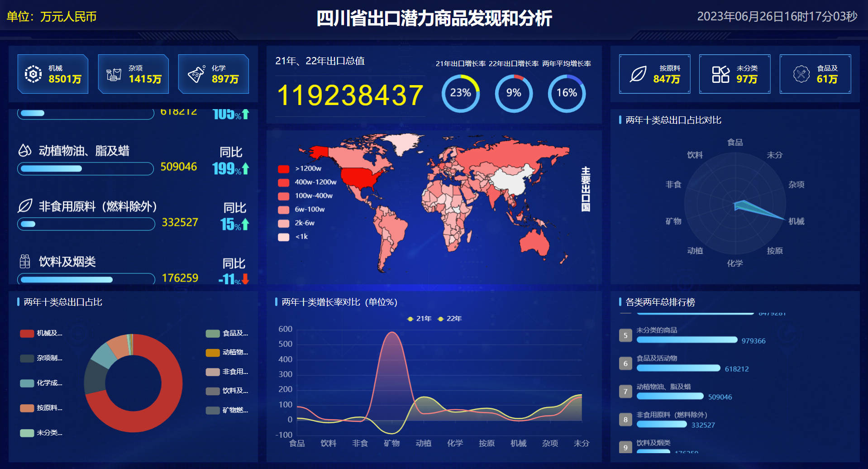Click the 单位:万元人民币 label
The height and width of the screenshot is (469, 868).
click(x=52, y=17)
